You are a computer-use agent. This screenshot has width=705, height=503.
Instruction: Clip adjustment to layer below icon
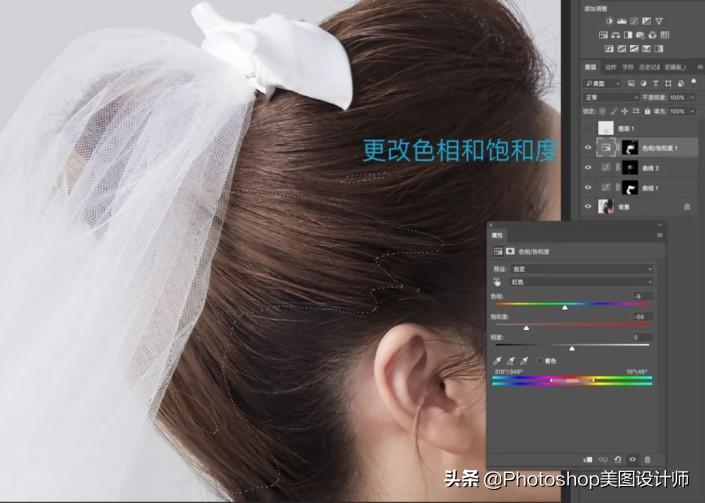click(x=587, y=458)
